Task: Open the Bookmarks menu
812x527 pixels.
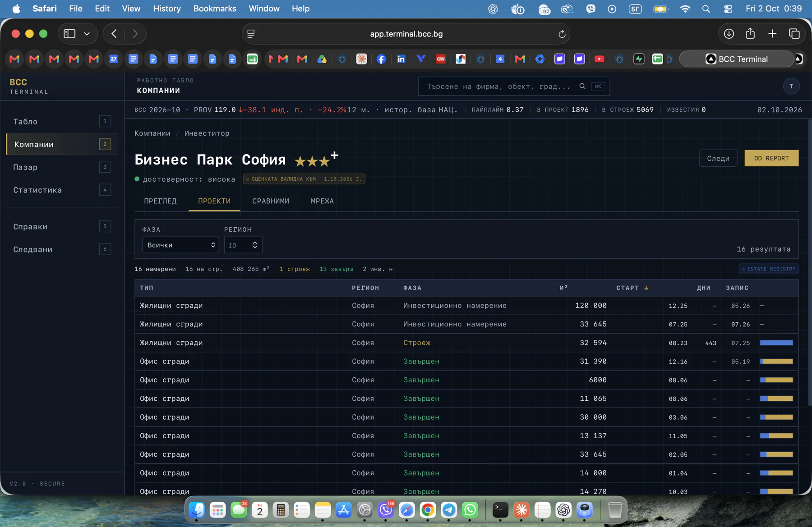Action: (x=215, y=9)
